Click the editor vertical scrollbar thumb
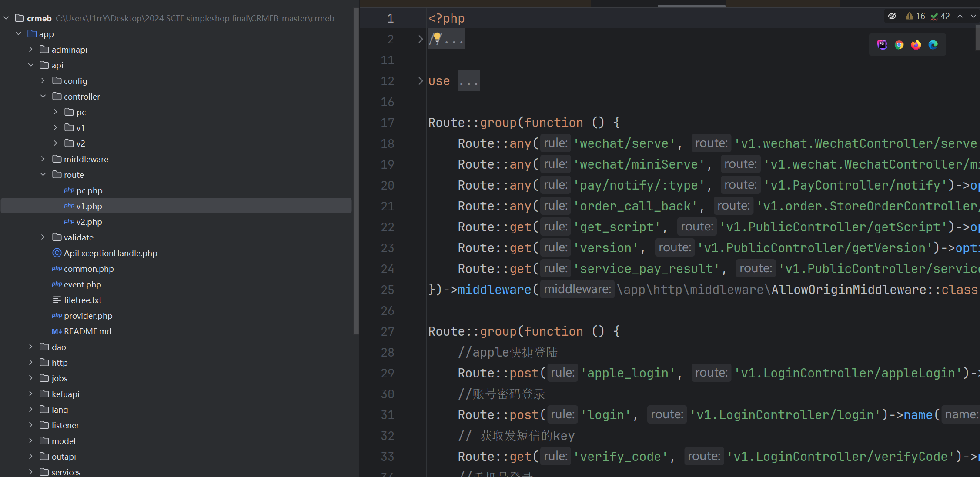This screenshot has width=980, height=477. pyautogui.click(x=977, y=38)
